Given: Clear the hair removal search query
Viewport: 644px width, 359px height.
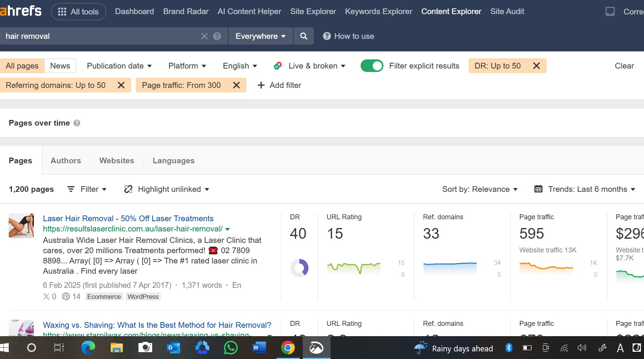Looking at the screenshot, I should (204, 36).
